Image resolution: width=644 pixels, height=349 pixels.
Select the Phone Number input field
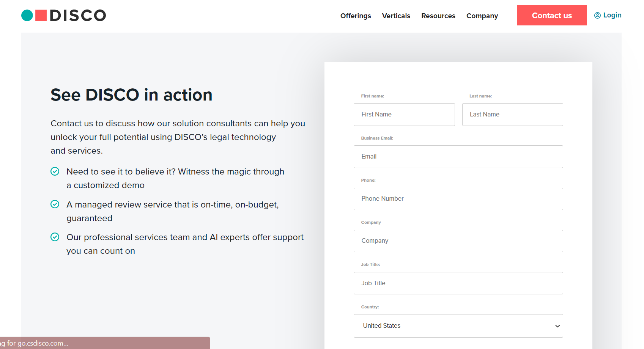(x=458, y=199)
